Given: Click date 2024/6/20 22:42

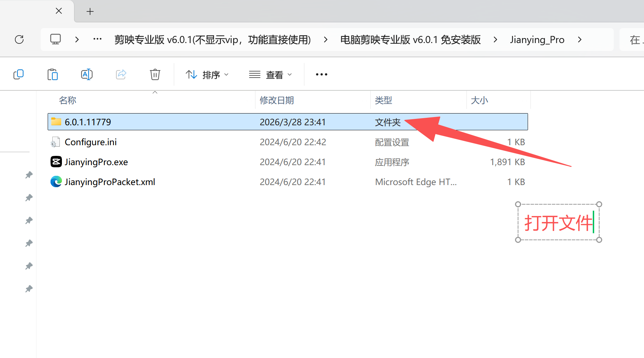Looking at the screenshot, I should click(x=293, y=142).
